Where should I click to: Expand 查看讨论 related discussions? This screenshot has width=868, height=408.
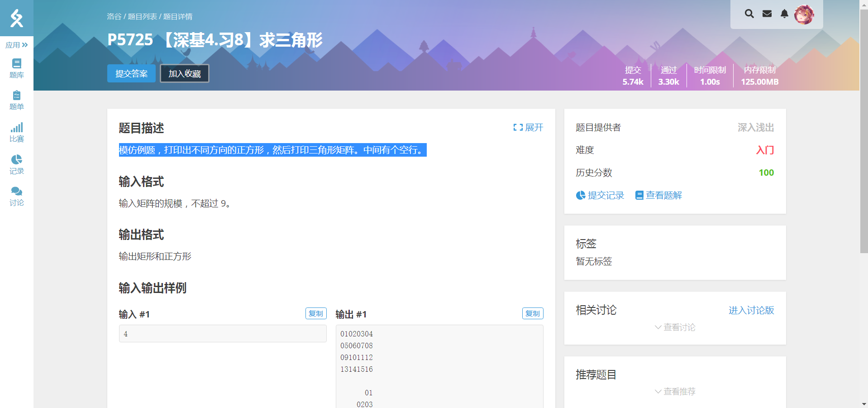point(675,327)
